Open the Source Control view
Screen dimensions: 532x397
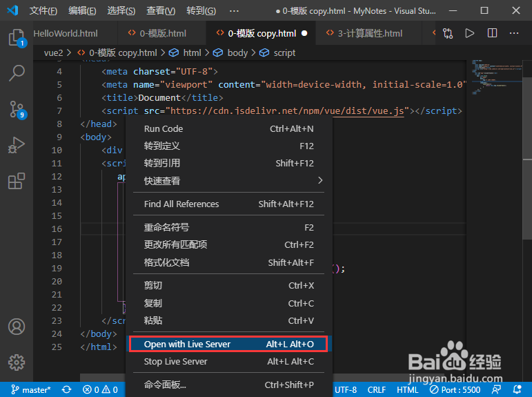click(x=17, y=109)
